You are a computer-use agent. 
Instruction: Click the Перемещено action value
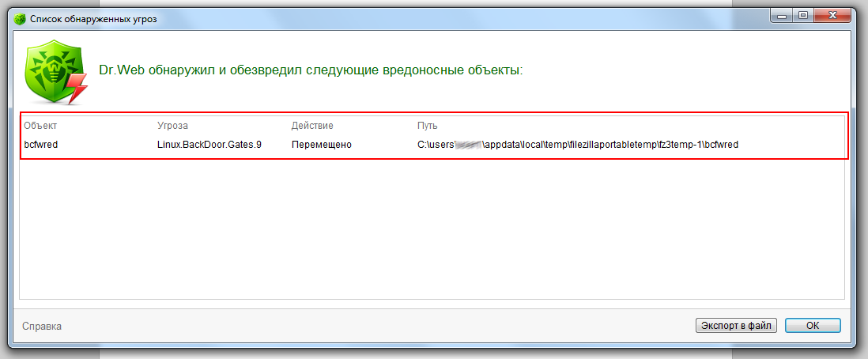tap(322, 145)
